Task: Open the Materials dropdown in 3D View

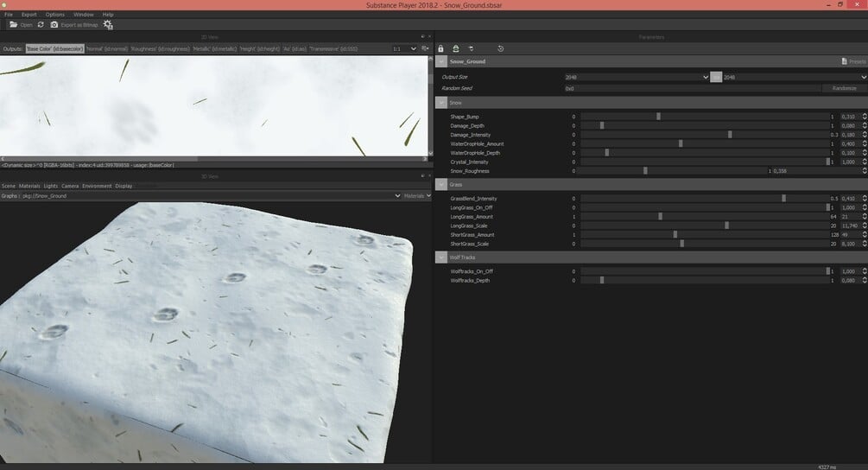Action: tap(417, 196)
